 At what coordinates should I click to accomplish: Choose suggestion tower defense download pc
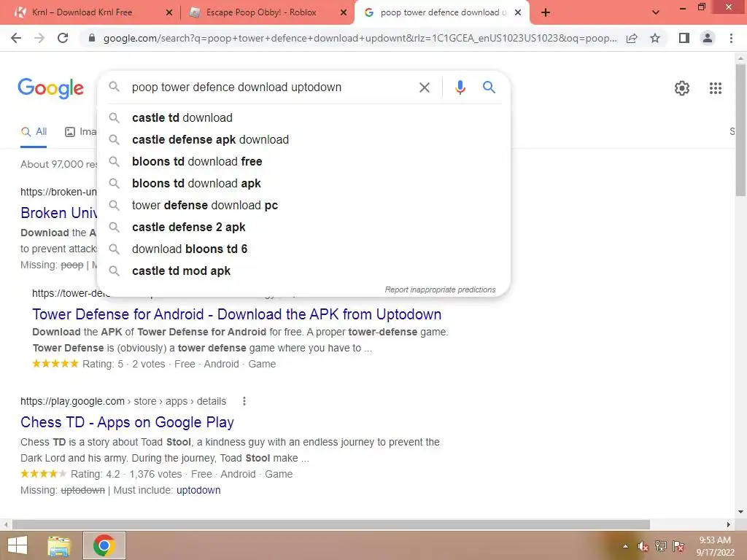303,205
